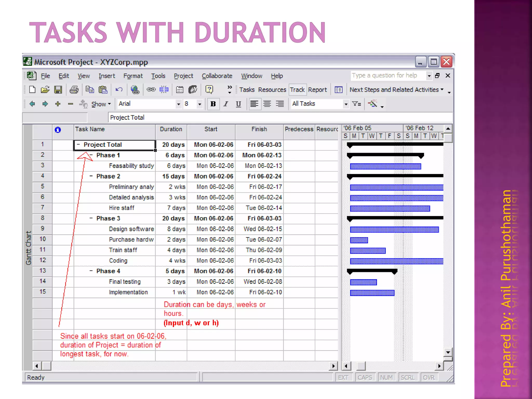The image size is (532, 399).
Task: Toggle Bold formatting button
Action: pyautogui.click(x=213, y=104)
